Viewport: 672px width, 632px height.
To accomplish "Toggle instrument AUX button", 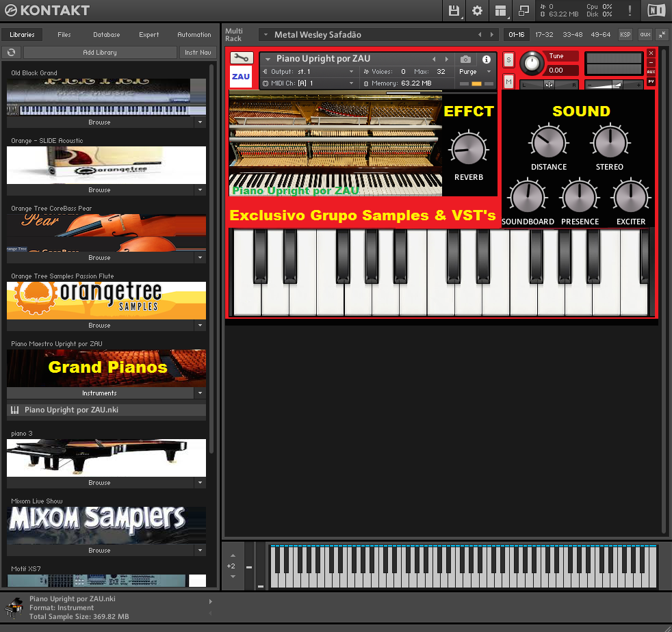I will point(651,72).
